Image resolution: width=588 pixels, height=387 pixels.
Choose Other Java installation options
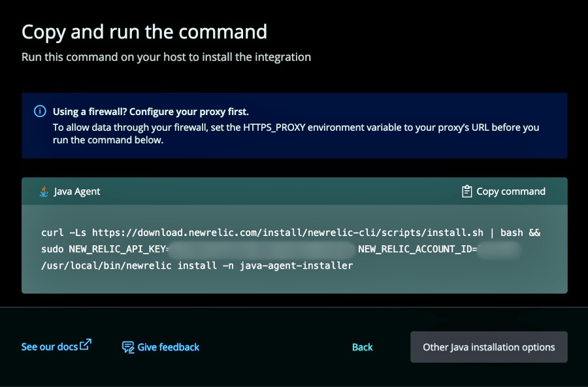(x=489, y=347)
